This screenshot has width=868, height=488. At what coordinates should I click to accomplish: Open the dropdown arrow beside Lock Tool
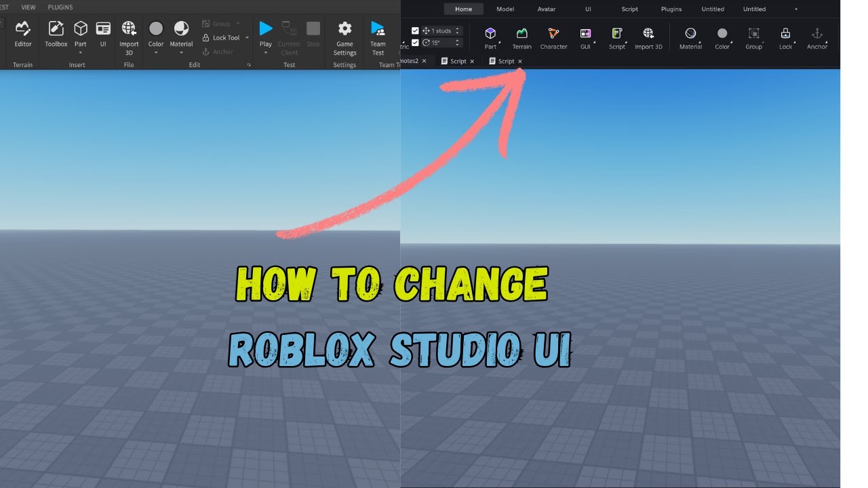tap(247, 38)
